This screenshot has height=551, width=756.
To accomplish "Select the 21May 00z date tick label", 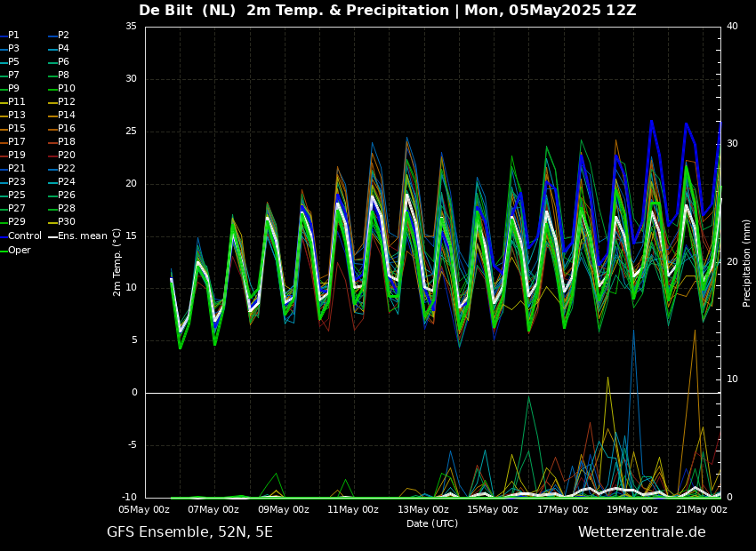I will pos(702,510).
